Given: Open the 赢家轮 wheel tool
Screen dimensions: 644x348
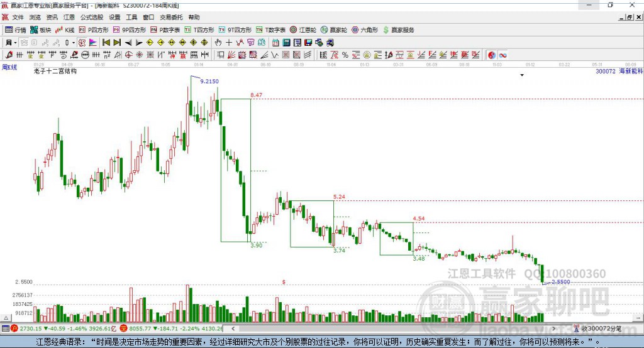Looking at the screenshot, I should pos(334,30).
